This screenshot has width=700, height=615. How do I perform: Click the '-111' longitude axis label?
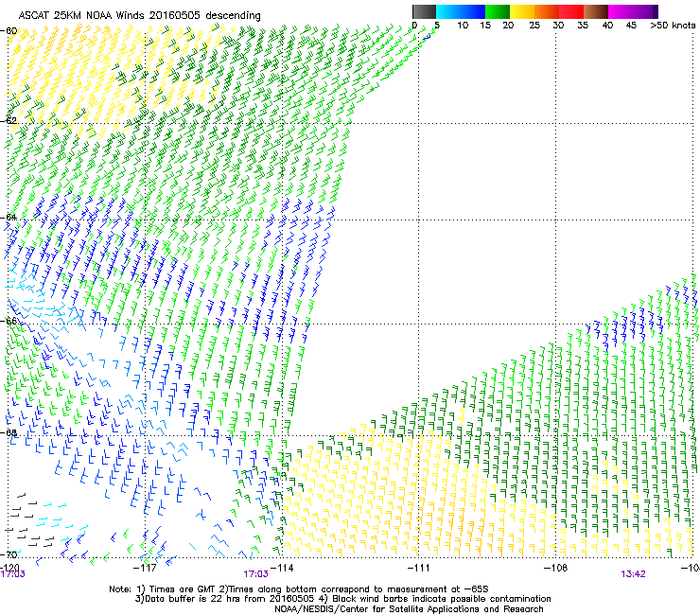[x=418, y=568]
